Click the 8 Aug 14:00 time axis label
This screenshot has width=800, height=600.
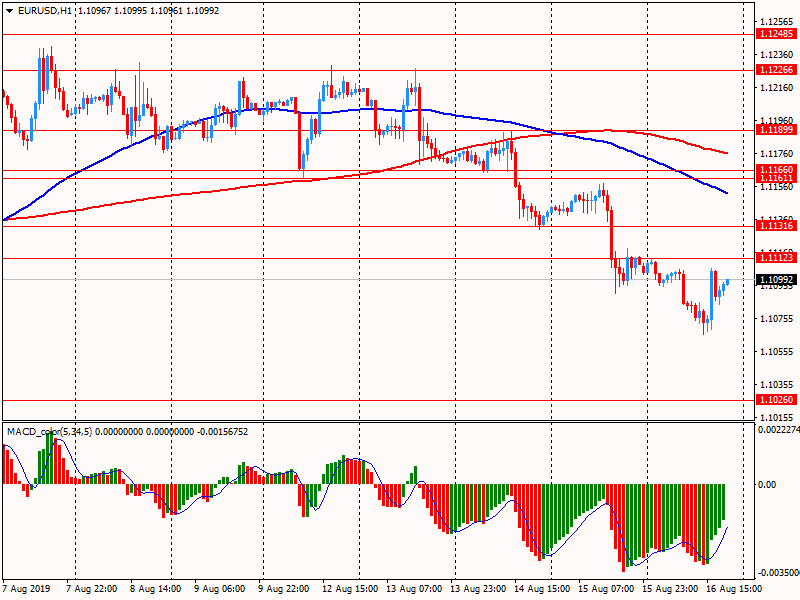(156, 589)
